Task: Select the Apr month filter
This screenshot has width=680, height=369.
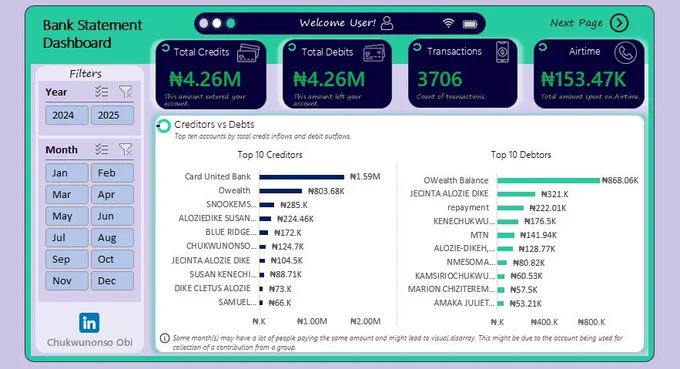Action: click(112, 195)
